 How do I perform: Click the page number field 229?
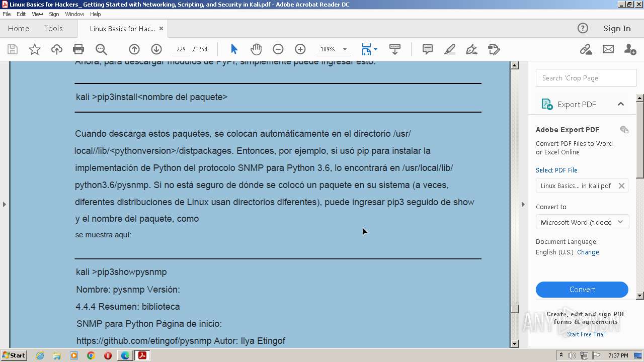coord(181,49)
